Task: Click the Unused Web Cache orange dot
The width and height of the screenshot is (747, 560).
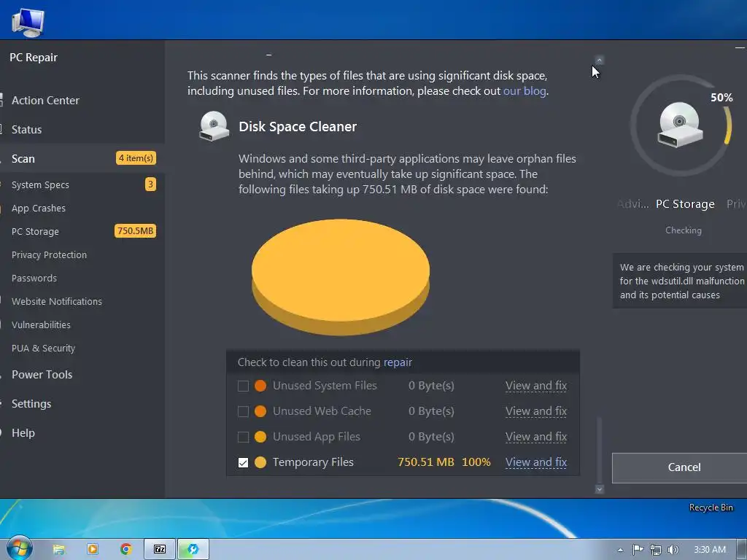Action: (x=260, y=411)
